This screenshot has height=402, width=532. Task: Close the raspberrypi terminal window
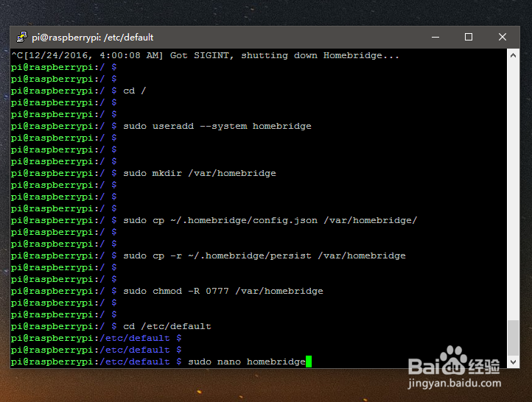[503, 37]
